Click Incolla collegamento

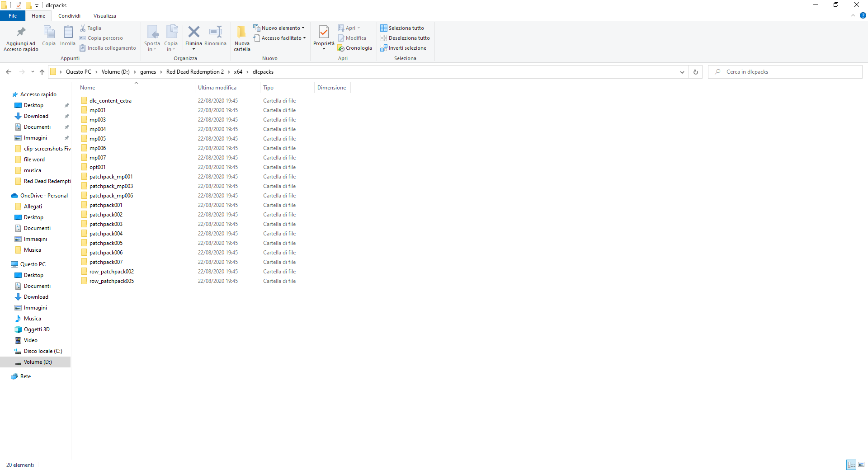pyautogui.click(x=108, y=48)
